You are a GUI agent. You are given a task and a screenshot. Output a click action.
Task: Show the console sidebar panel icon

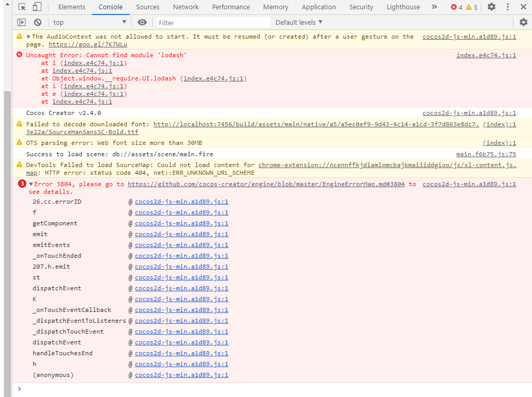click(x=21, y=22)
